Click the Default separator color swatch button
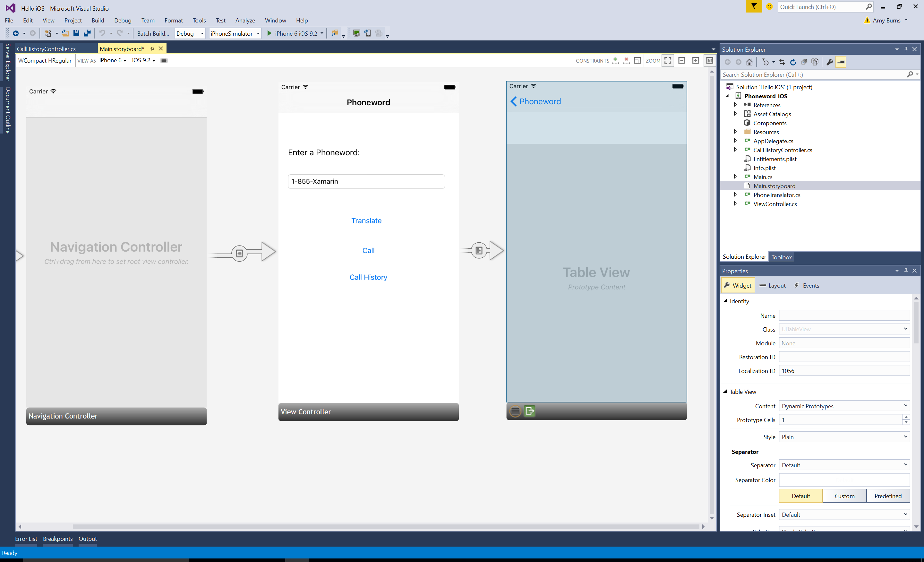The image size is (924, 562). tap(800, 496)
